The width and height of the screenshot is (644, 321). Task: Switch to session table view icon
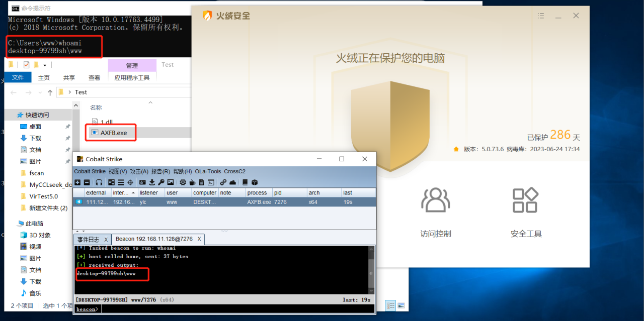pos(121,182)
